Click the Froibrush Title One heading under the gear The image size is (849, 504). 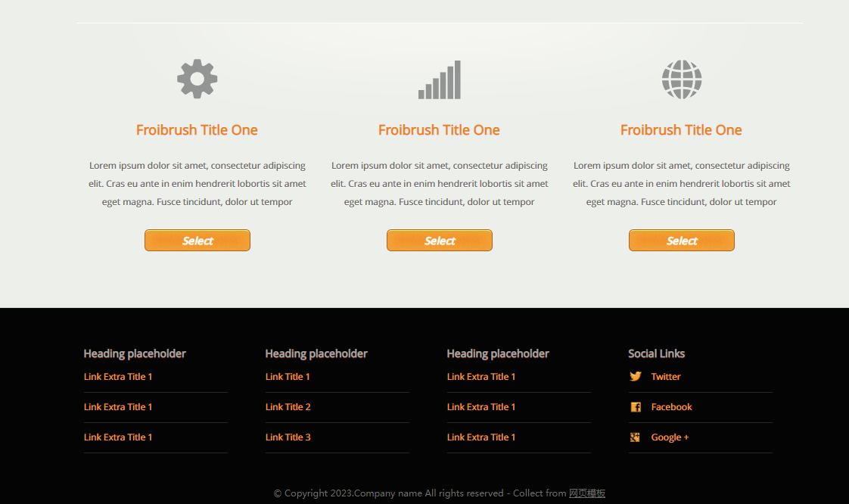(197, 130)
